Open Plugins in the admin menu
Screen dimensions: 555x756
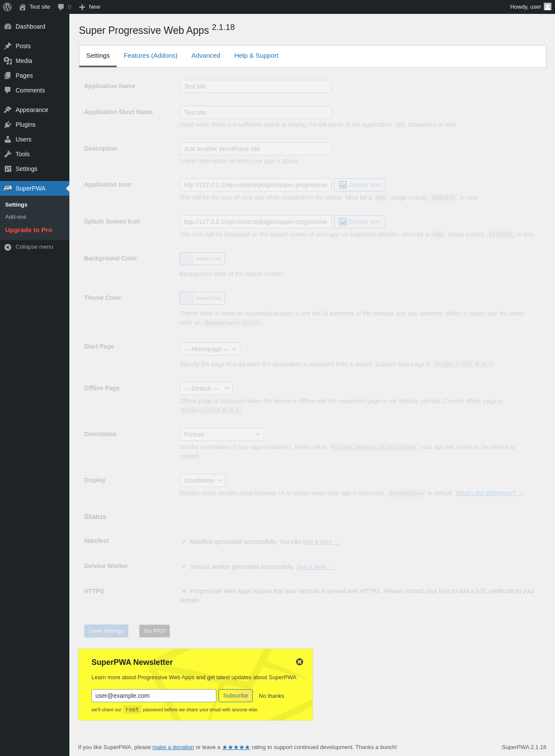(35, 125)
